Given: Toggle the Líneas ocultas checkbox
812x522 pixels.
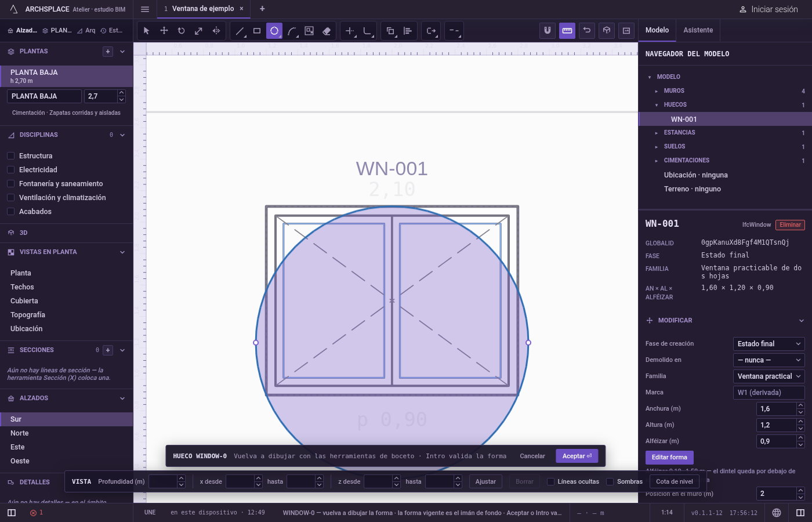Looking at the screenshot, I should coord(551,481).
